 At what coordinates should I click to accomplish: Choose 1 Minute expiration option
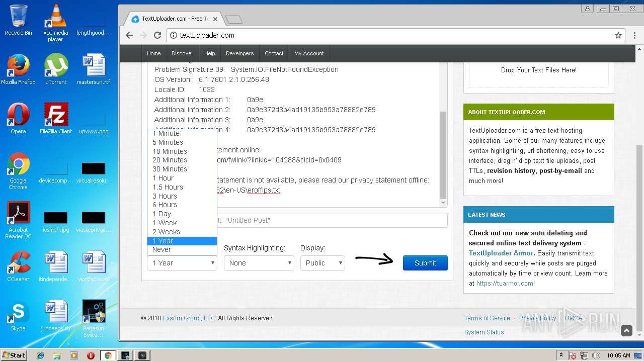pyautogui.click(x=182, y=133)
